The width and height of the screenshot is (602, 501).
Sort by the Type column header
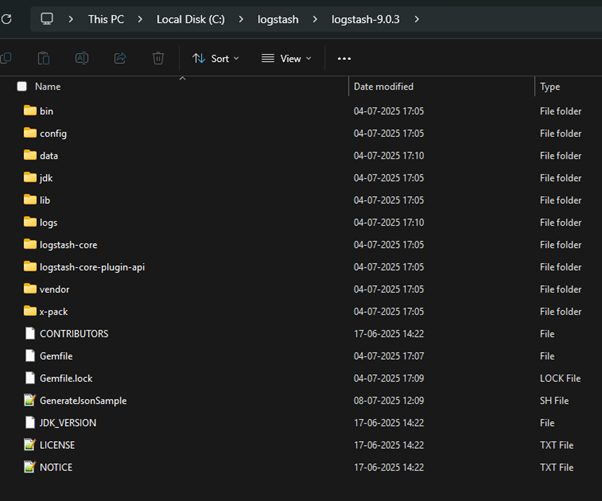pos(550,87)
